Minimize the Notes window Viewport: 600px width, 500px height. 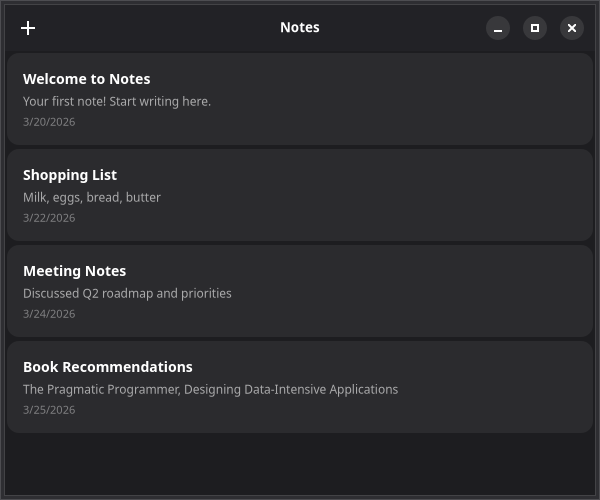(x=498, y=28)
